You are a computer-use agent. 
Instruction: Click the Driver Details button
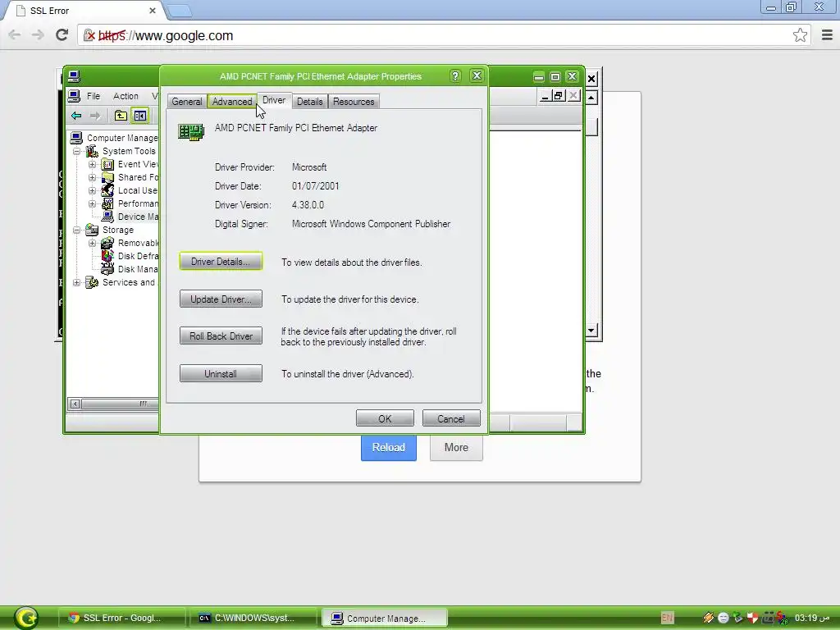coord(221,262)
